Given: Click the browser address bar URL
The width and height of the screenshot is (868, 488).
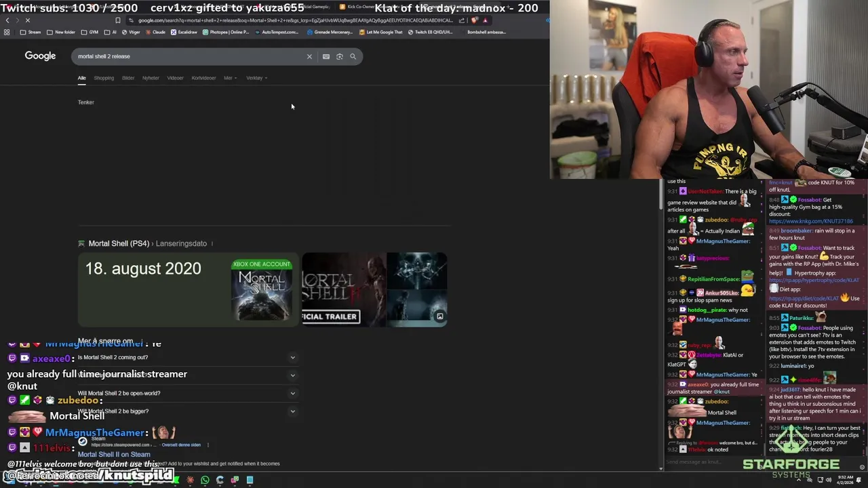Looking at the screenshot, I should click(295, 20).
